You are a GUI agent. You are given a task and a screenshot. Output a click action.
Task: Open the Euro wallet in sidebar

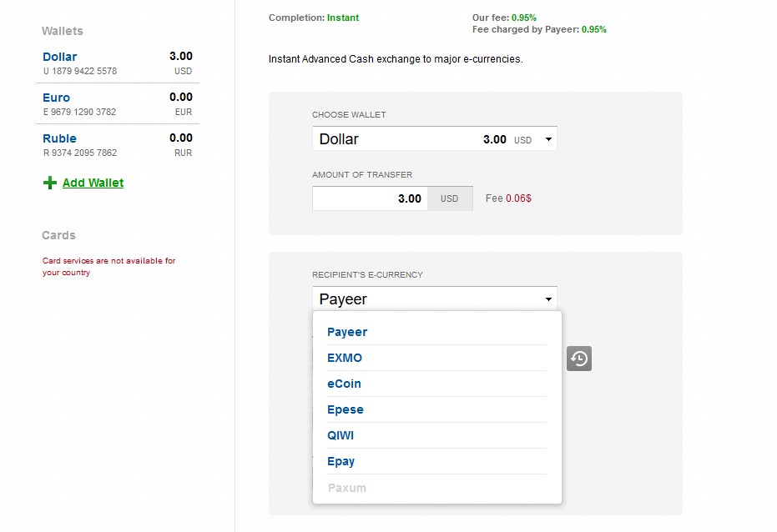tap(57, 98)
